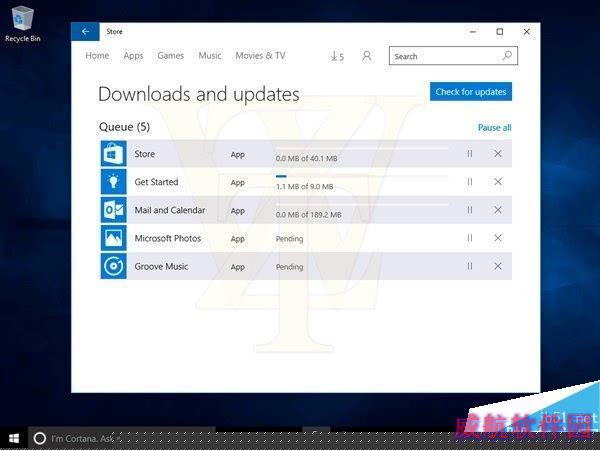This screenshot has height=450, width=600.
Task: Click '1.1 MB of 9.0 MB' status
Action: pyautogui.click(x=305, y=186)
